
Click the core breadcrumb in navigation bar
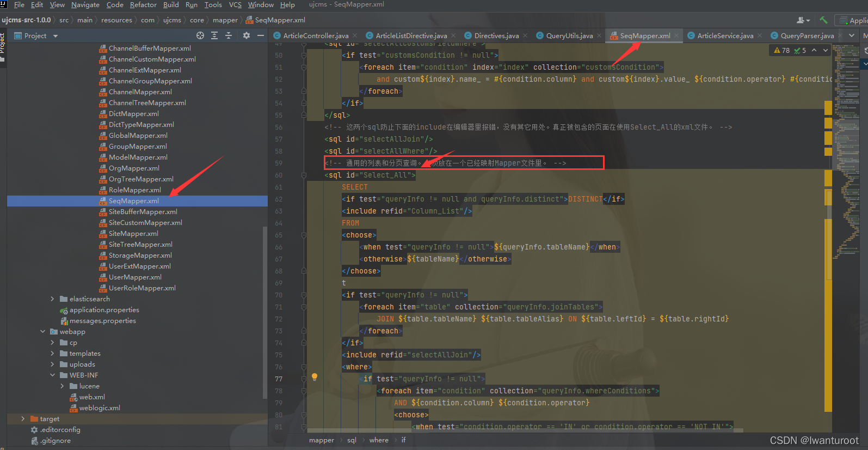pos(197,20)
